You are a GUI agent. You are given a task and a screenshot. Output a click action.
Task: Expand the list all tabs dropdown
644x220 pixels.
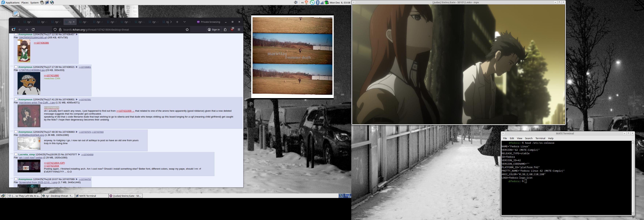184,22
